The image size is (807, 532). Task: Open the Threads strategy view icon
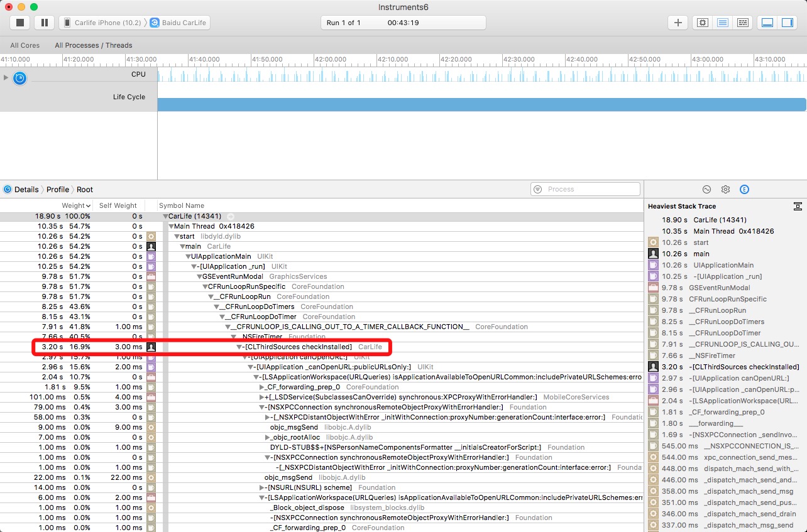pyautogui.click(x=743, y=23)
